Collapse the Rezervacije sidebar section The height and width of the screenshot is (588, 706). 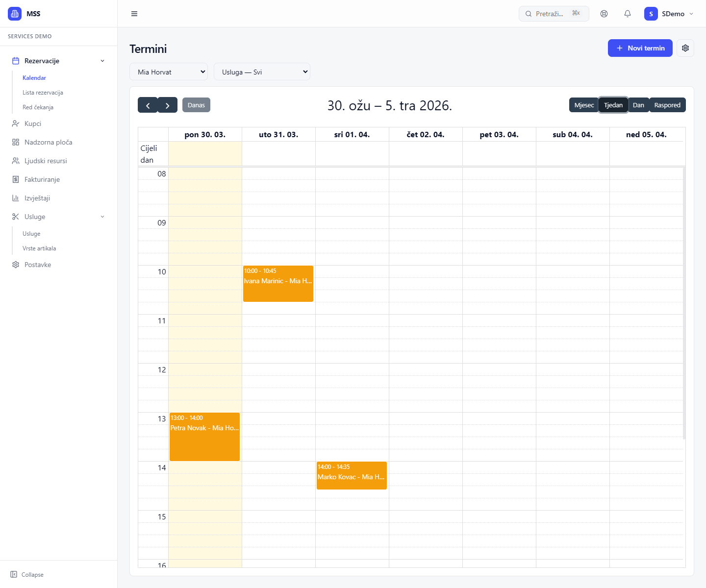coord(102,61)
